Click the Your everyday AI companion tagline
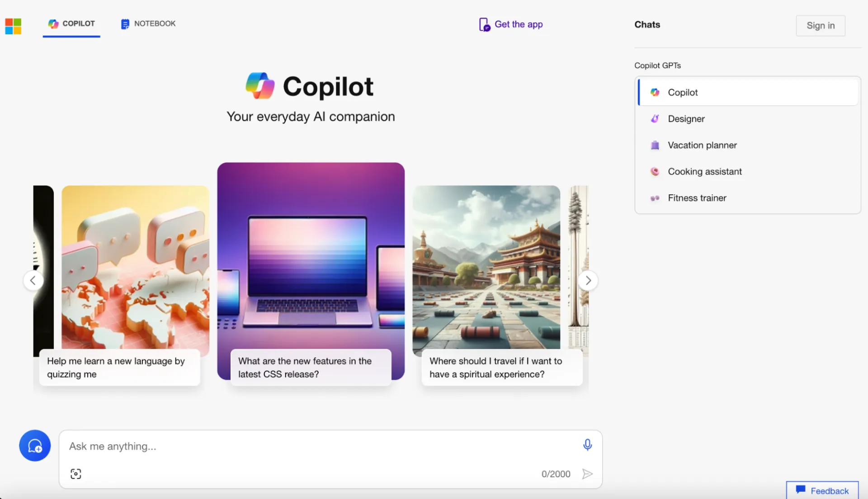The height and width of the screenshot is (499, 868). click(311, 117)
